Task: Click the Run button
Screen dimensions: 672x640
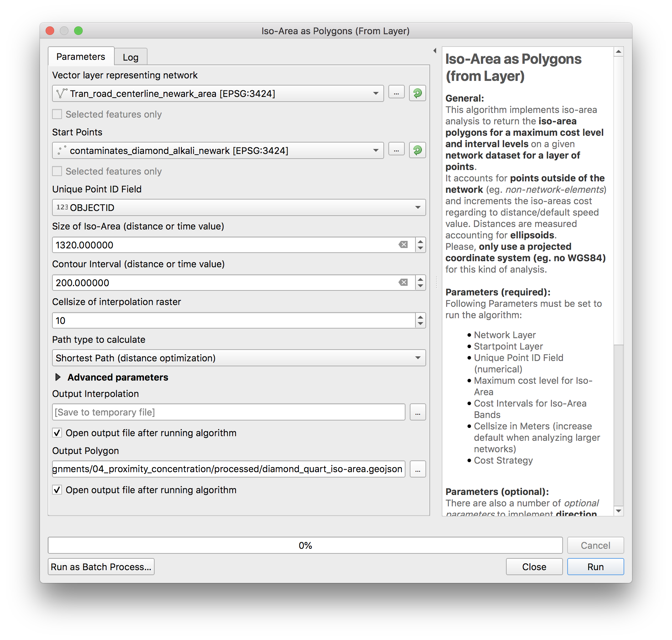Action: 595,567
